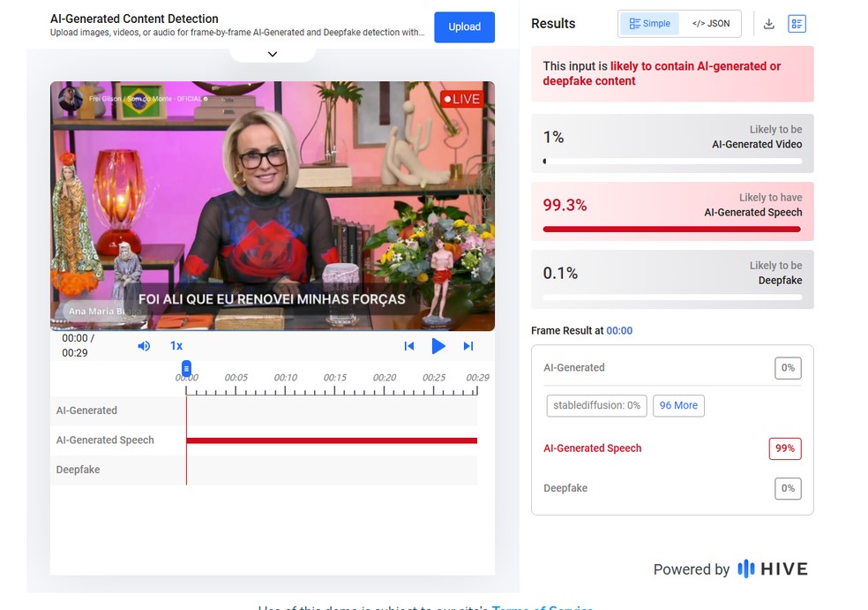Screen dimensions: 868x610
Task: Toggle the JSON results view
Action: pos(711,24)
